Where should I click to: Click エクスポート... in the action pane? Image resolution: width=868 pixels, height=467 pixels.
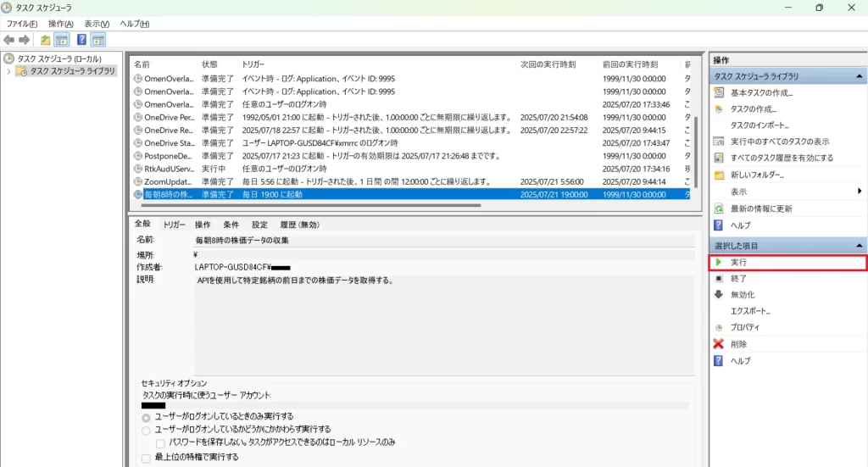[751, 311]
